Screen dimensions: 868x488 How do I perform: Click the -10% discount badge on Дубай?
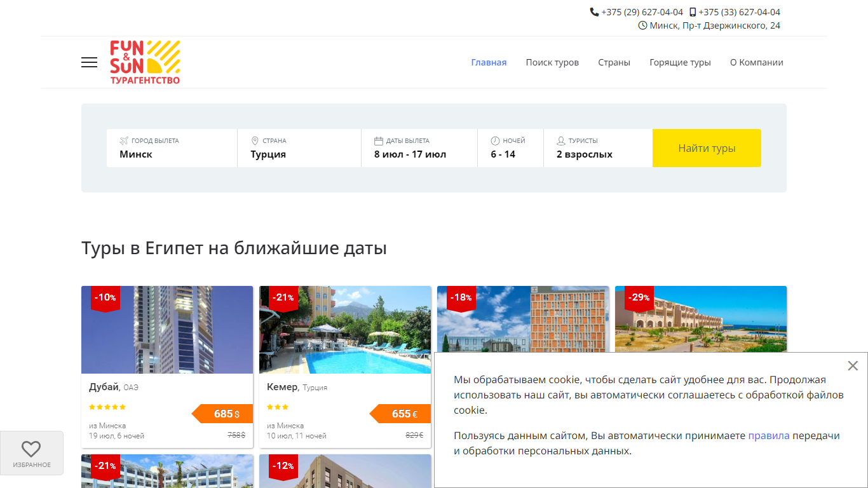(x=105, y=298)
